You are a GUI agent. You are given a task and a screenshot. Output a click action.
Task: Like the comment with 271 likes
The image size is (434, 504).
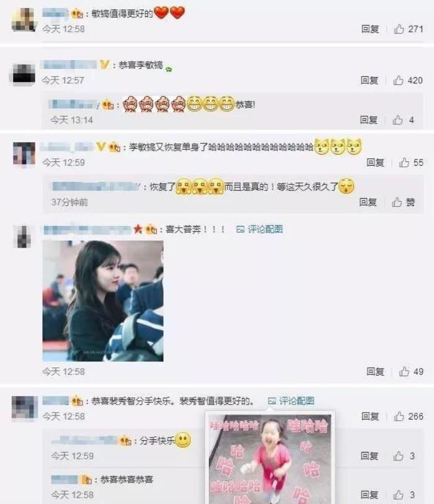(x=399, y=29)
